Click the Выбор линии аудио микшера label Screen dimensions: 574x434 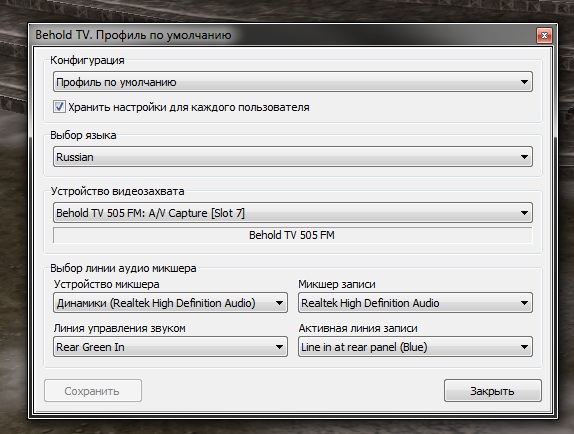(123, 268)
